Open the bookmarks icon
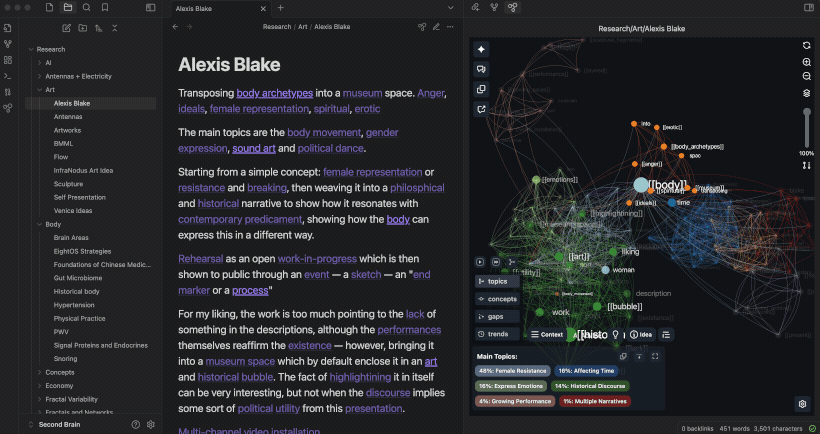The image size is (820, 434). pos(105,8)
